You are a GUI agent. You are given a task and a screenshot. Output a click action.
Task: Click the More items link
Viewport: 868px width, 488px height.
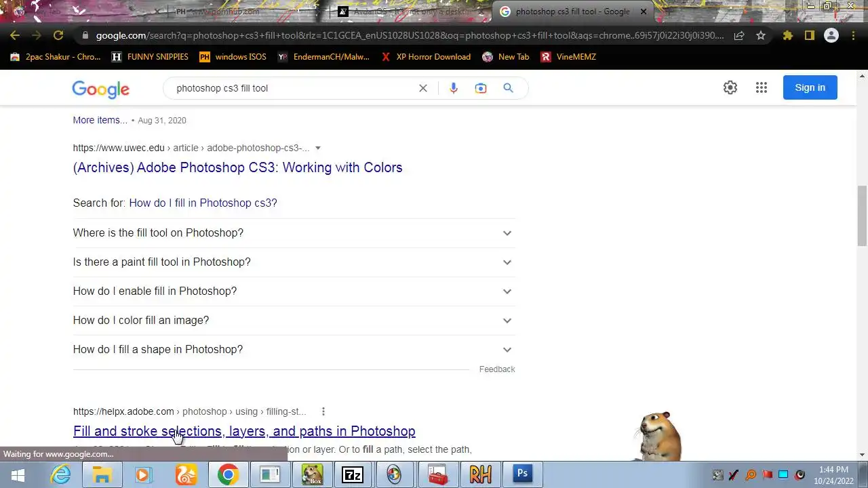tap(100, 120)
